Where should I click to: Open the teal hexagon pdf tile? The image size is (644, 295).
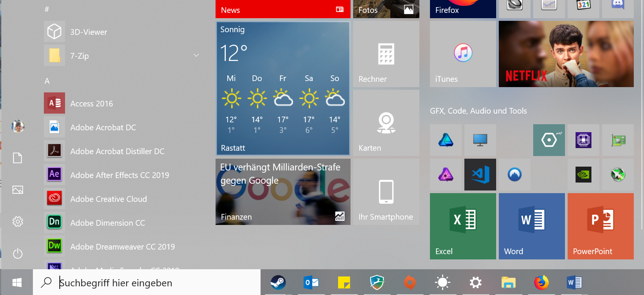coord(549,140)
